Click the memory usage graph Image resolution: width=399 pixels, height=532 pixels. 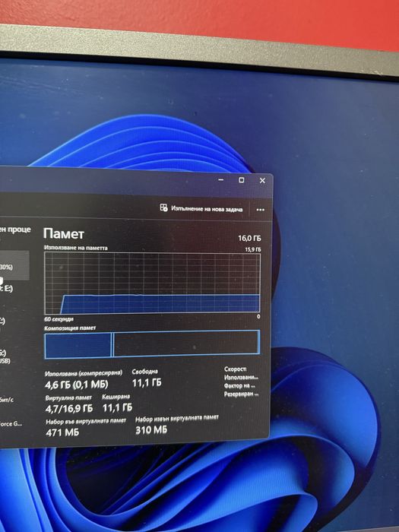152,283
